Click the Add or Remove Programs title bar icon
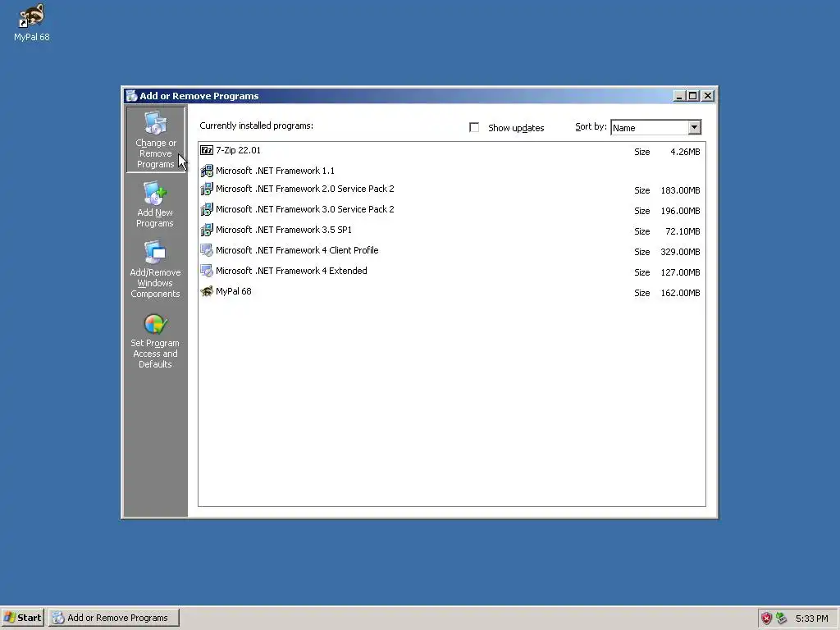 (131, 96)
